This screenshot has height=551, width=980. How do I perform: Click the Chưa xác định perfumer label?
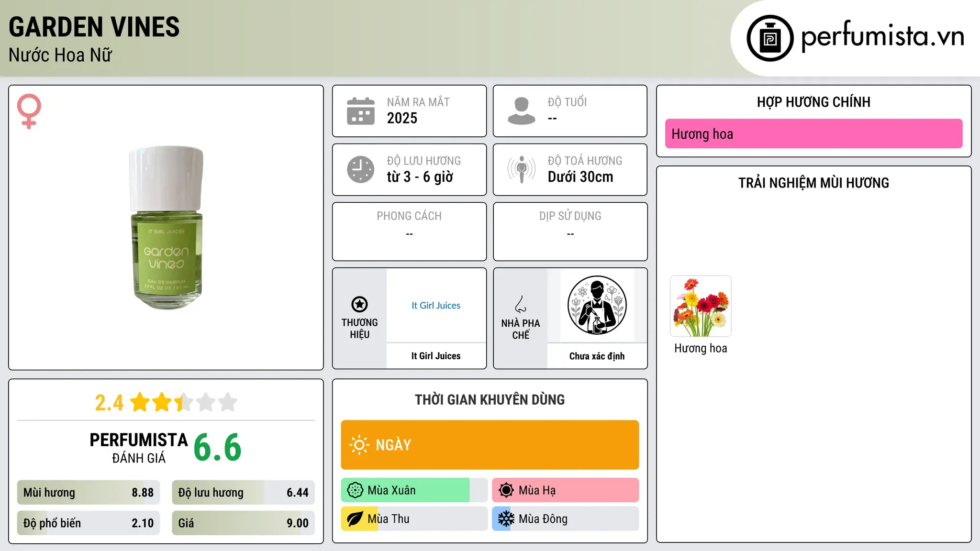(x=597, y=356)
